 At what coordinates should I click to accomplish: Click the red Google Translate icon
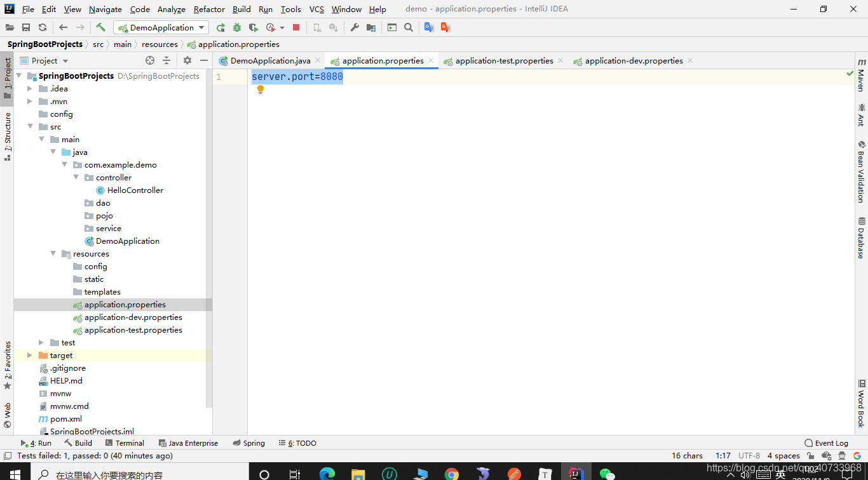pos(445,27)
